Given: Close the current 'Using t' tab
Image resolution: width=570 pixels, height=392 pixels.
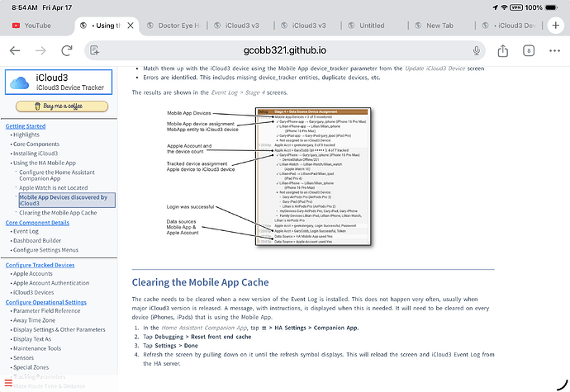Looking at the screenshot, I should point(131,26).
